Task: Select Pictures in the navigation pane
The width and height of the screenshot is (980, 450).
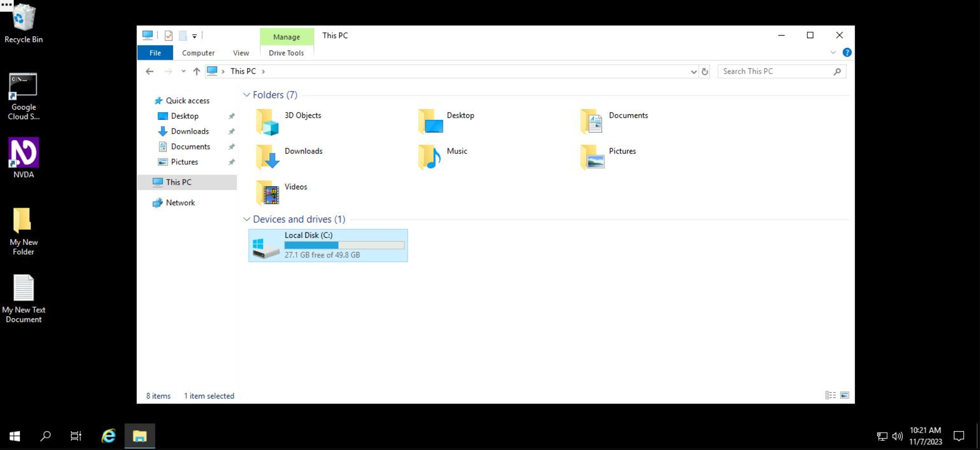Action: click(184, 162)
